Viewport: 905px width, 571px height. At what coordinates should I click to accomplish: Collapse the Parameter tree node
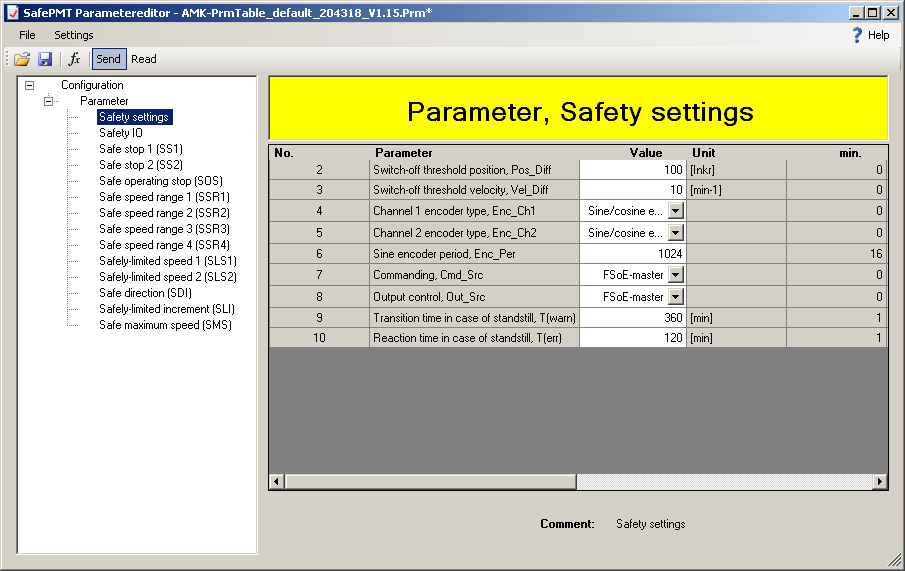pyautogui.click(x=48, y=101)
